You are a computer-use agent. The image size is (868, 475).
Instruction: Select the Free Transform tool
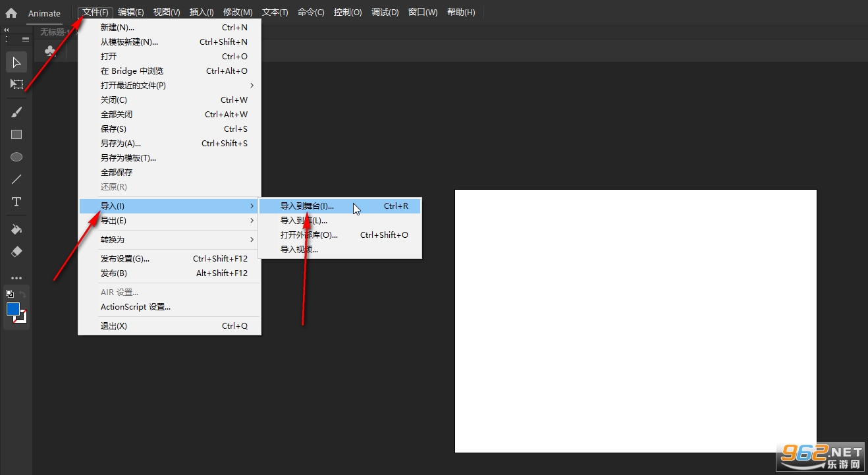click(x=16, y=84)
